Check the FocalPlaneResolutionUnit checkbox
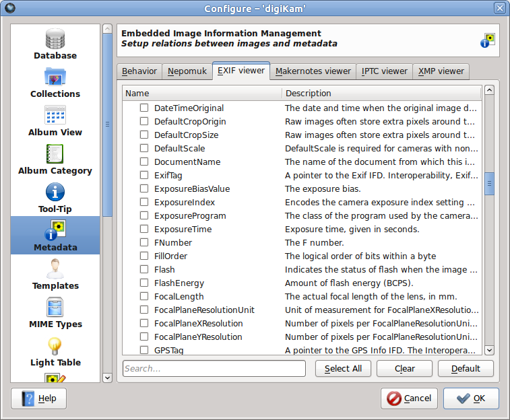510x420 pixels. [144, 310]
